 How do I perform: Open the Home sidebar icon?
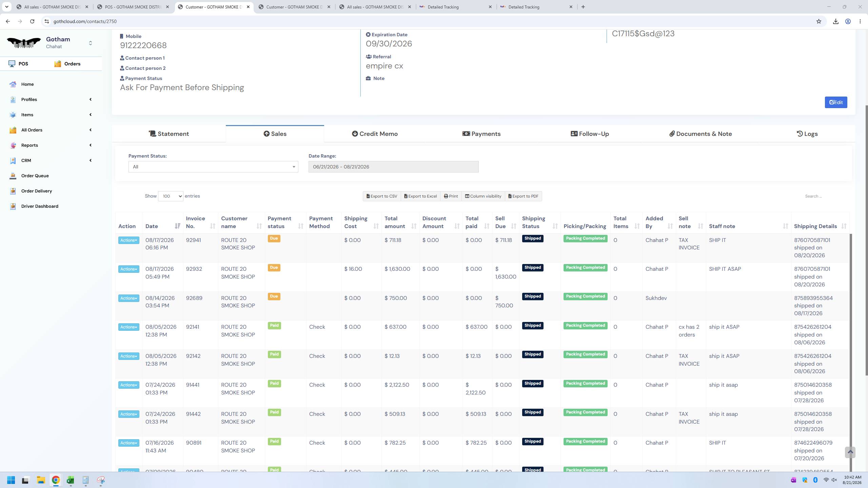(13, 84)
